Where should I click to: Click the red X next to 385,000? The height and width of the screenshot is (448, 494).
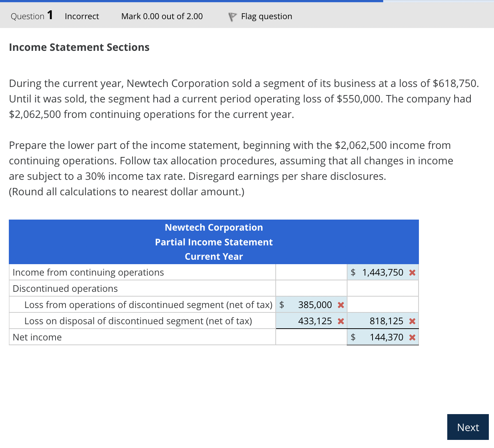[340, 305]
